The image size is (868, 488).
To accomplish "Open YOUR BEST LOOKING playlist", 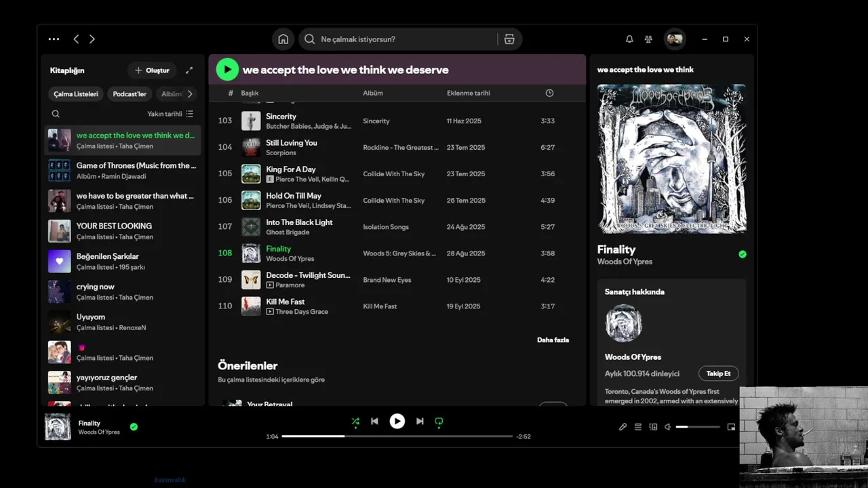I will pyautogui.click(x=123, y=231).
